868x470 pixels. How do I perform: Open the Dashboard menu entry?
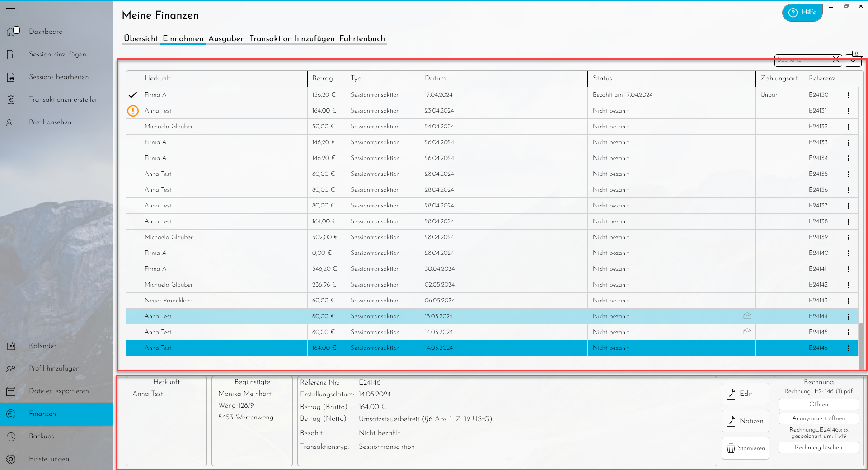point(56,32)
